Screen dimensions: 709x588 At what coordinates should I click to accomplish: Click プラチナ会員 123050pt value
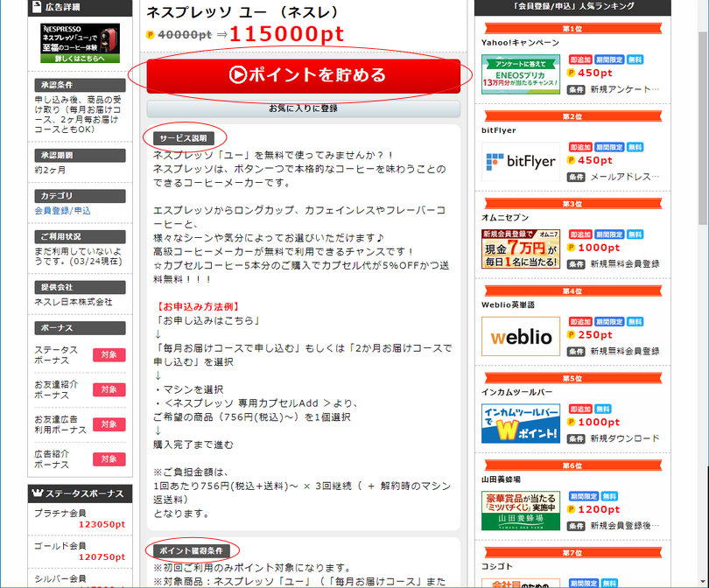[x=102, y=525]
